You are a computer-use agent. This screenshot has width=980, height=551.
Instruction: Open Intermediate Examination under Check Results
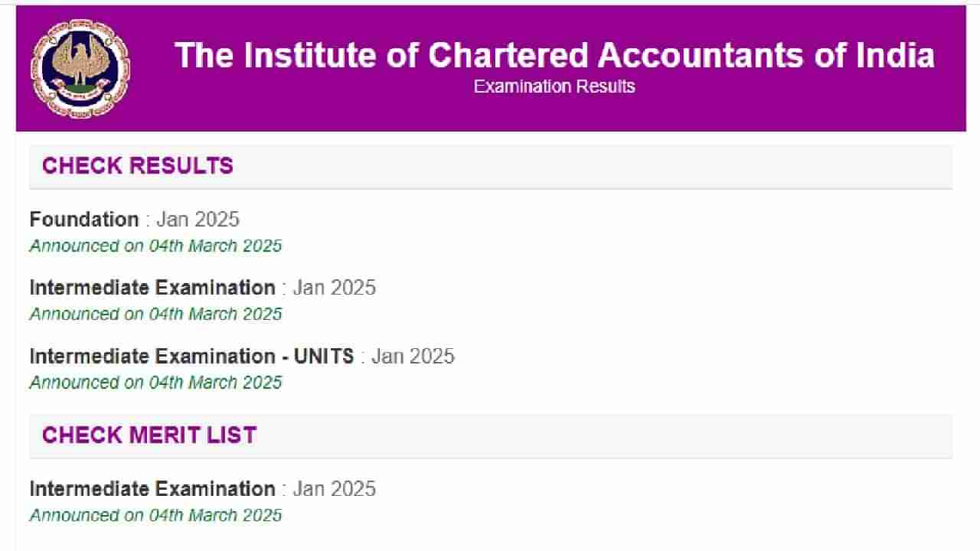(152, 288)
